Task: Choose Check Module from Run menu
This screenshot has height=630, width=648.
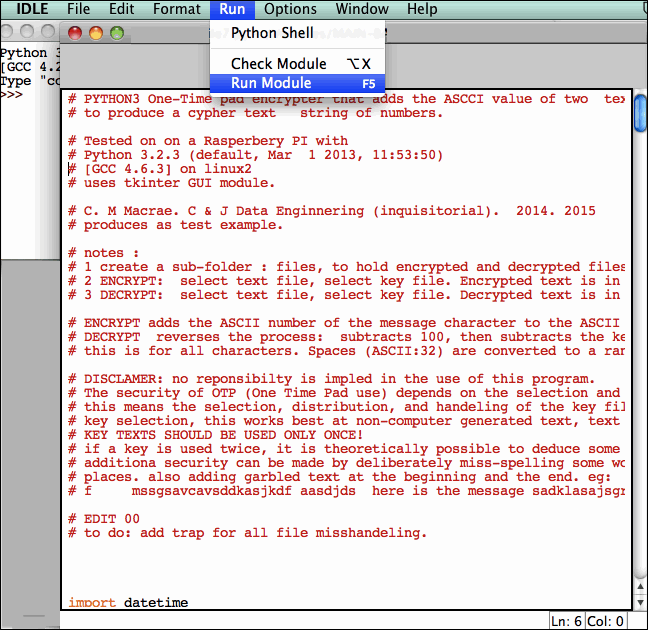Action: [x=298, y=64]
